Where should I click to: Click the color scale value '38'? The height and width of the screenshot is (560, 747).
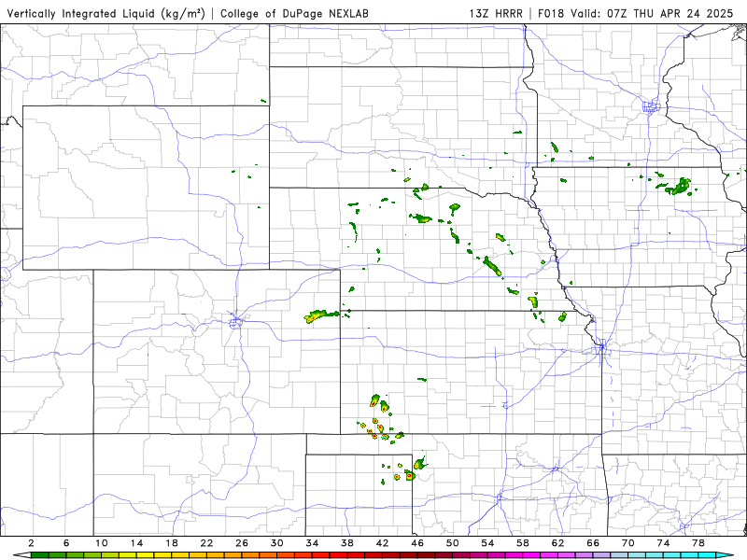click(347, 543)
